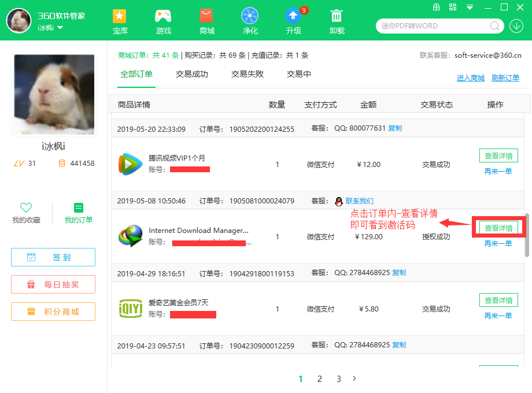Switch to 交易中 tab
This screenshot has width=532, height=393.
coord(298,74)
